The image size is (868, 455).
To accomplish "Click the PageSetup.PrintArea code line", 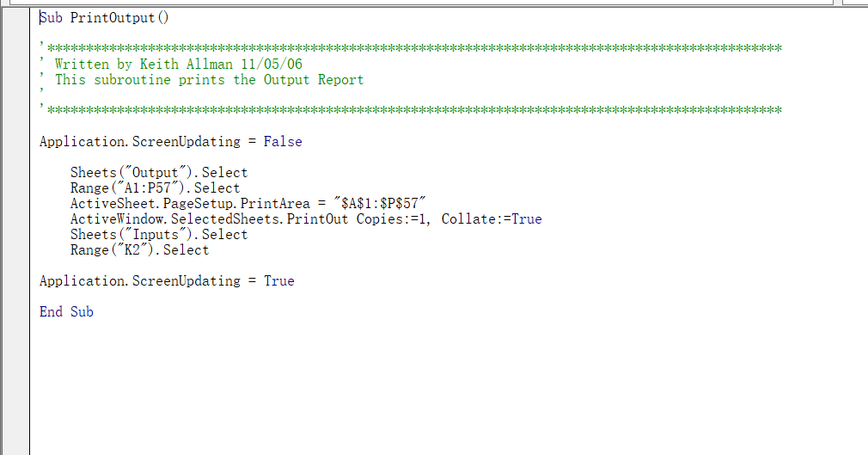I will (198, 204).
